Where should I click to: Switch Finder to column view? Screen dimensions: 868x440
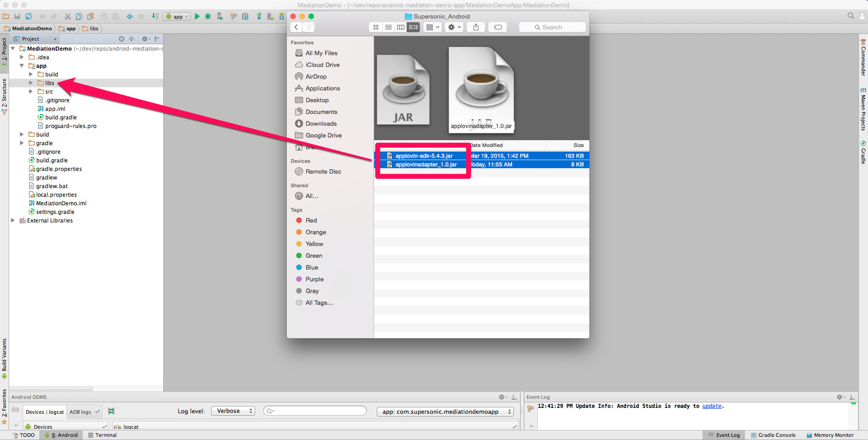401,27
